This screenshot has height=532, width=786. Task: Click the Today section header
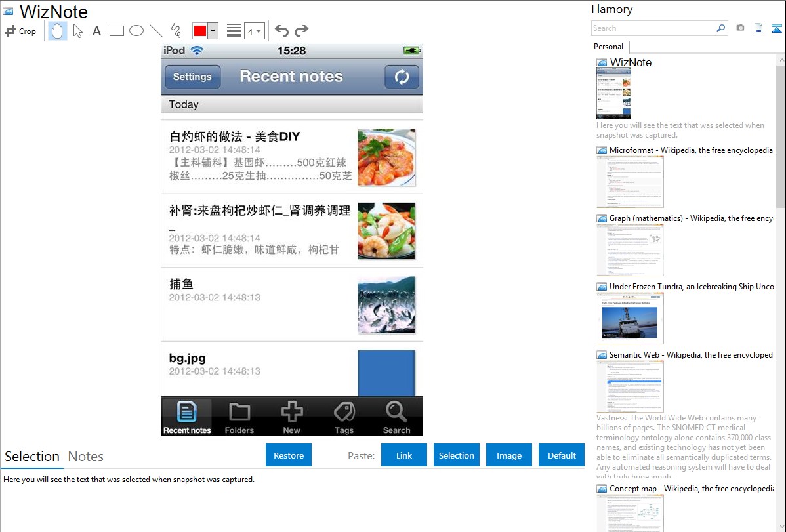click(x=292, y=104)
